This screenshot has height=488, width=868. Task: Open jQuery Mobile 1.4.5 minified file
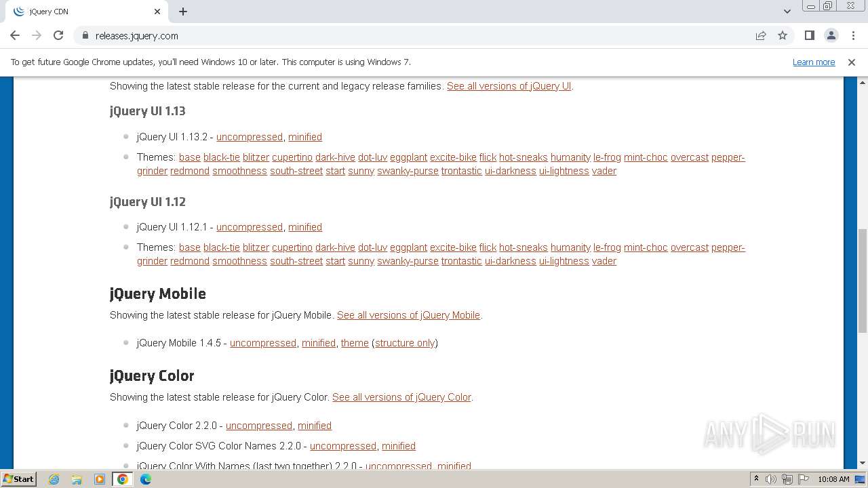click(319, 343)
